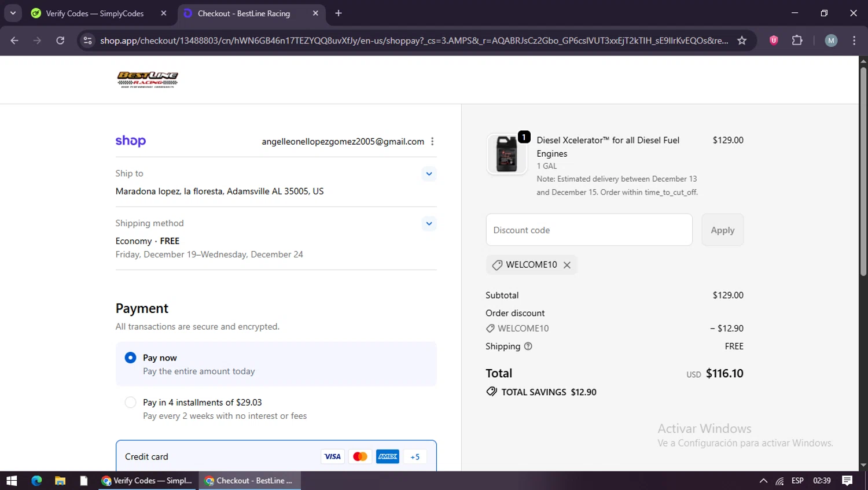Click the page vertical scrollbar

click(x=863, y=171)
